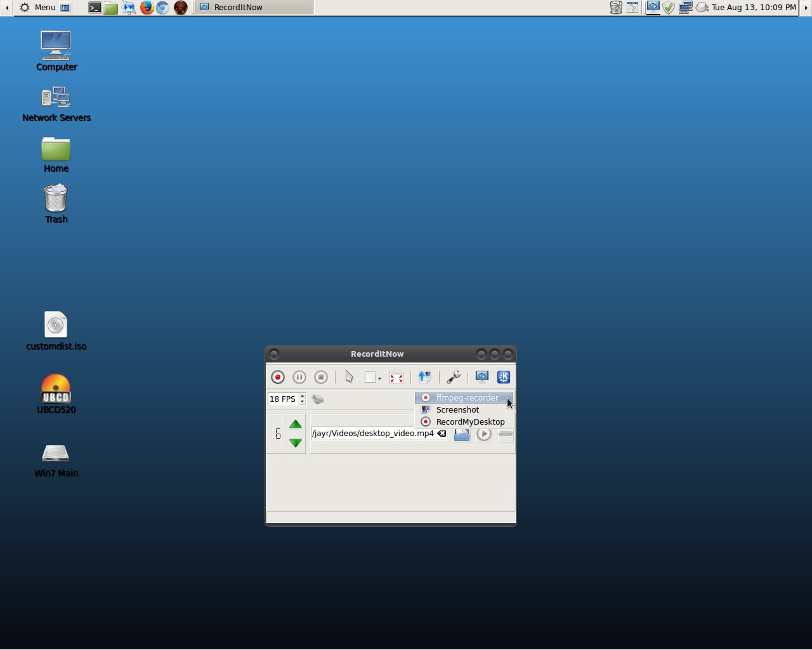Play the recorded desktop_video.mp4 file
Screen dimensions: 812x650
(x=484, y=434)
